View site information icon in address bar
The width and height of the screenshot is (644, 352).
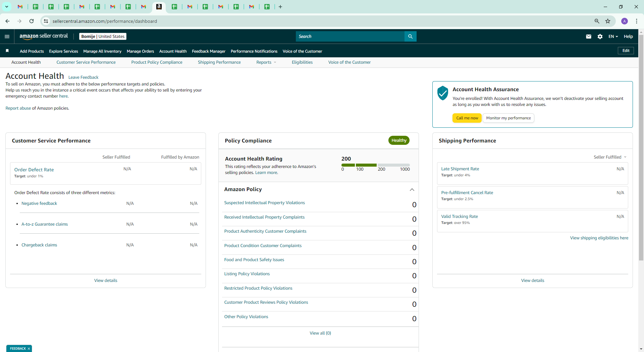[46, 21]
